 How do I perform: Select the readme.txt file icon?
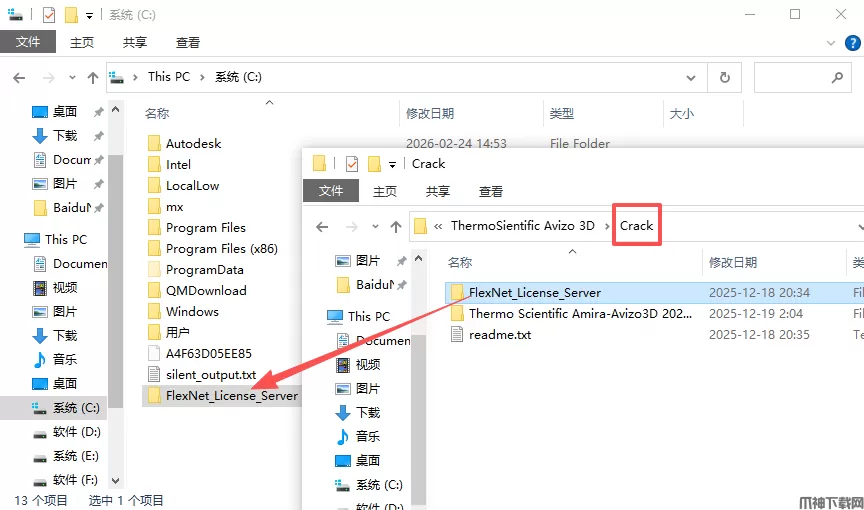457,334
